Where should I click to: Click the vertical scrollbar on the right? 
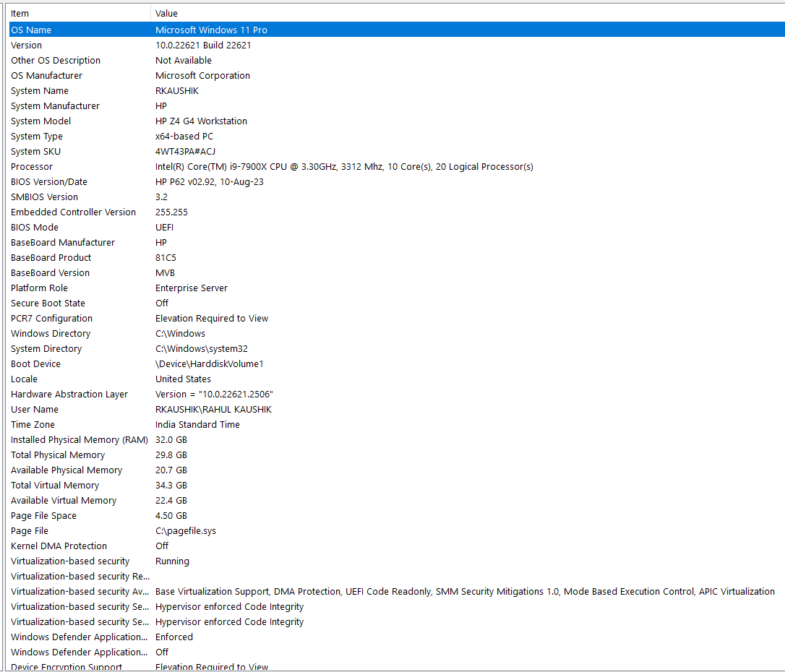(x=781, y=336)
